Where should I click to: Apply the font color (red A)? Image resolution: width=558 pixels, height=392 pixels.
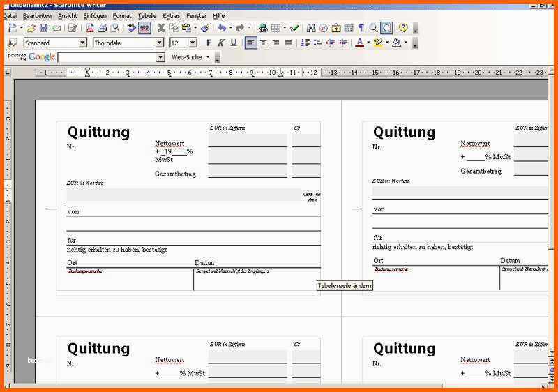tap(360, 43)
